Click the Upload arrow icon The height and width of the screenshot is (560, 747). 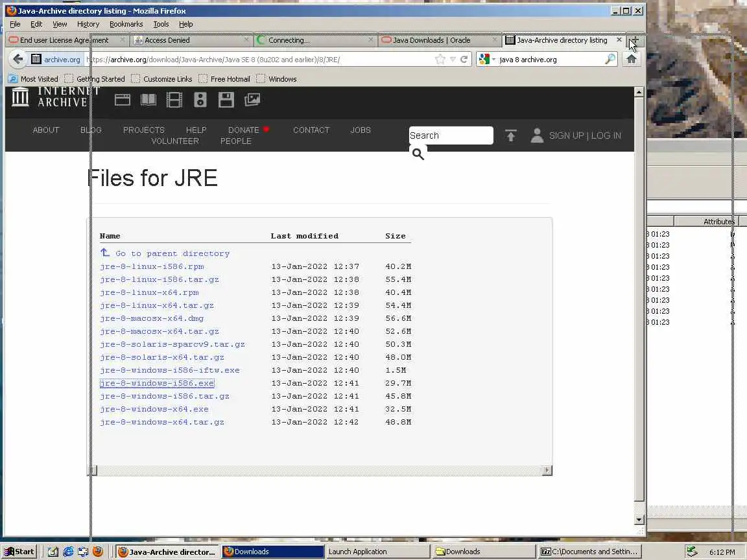pos(511,135)
